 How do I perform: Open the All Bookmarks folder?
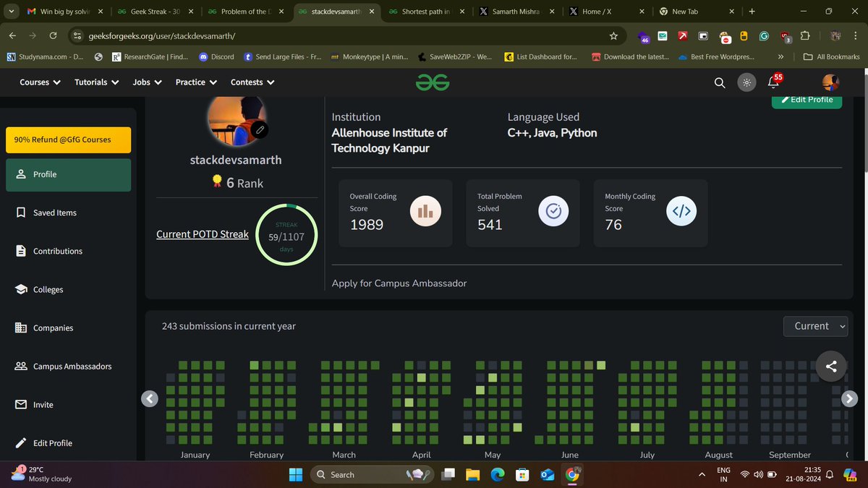tap(832, 57)
